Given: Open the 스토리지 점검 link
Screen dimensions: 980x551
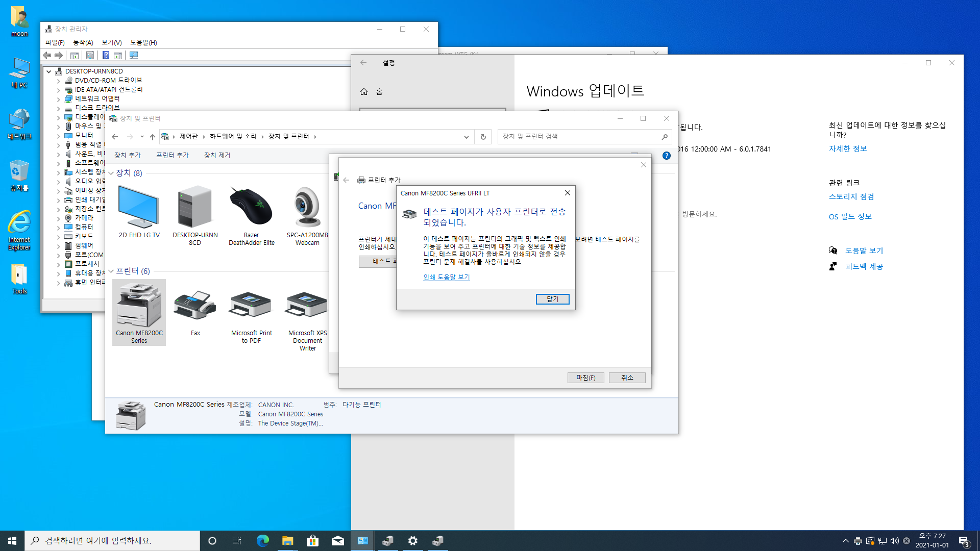Looking at the screenshot, I should pos(851,196).
